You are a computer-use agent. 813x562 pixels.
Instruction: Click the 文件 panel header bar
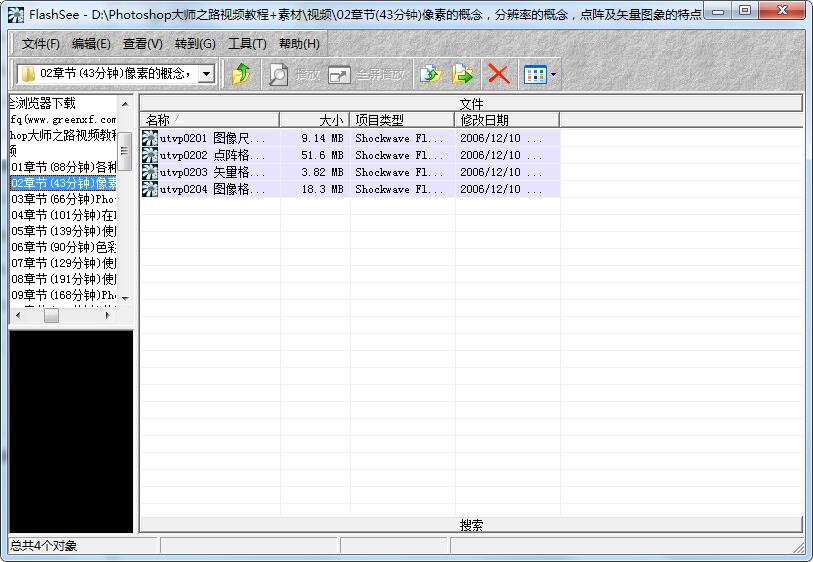(x=471, y=103)
